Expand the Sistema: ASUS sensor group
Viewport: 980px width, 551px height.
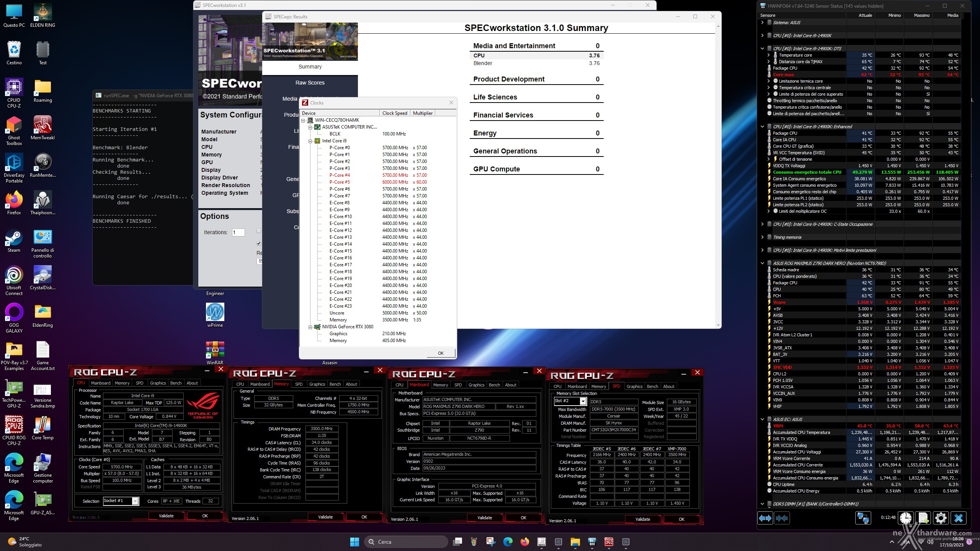[763, 23]
